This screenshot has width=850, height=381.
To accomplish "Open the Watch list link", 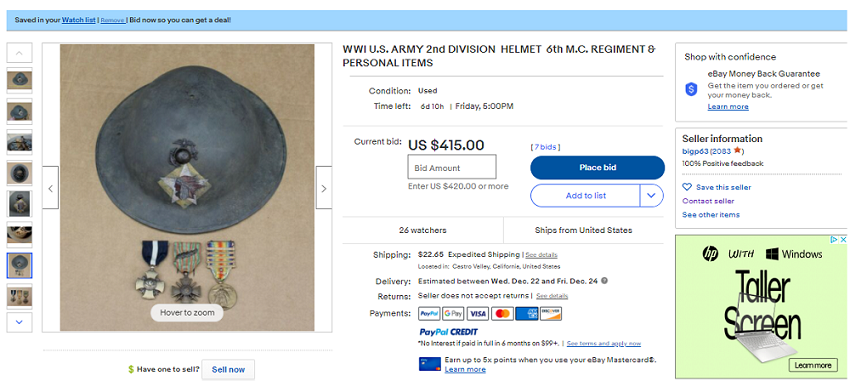I will click(x=79, y=20).
